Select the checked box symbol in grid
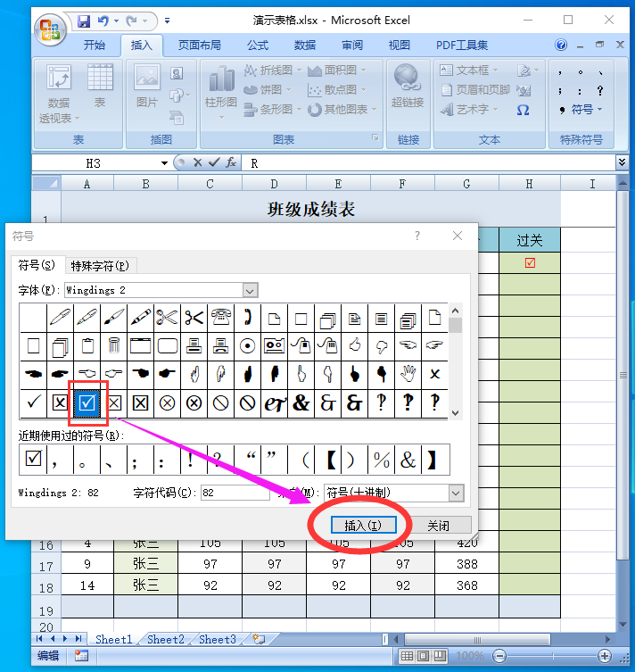This screenshot has height=672, width=635. coord(87,402)
